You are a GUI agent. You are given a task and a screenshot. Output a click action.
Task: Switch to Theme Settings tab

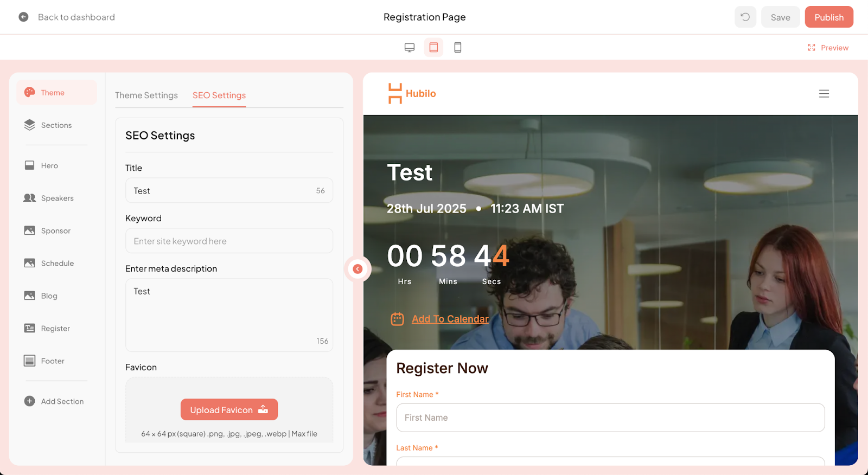coord(146,95)
